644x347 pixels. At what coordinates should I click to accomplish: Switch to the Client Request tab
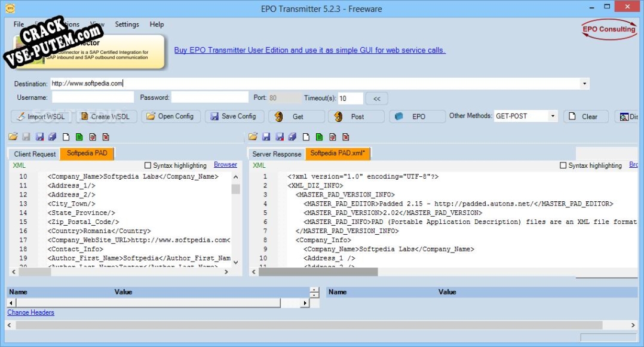[35, 154]
